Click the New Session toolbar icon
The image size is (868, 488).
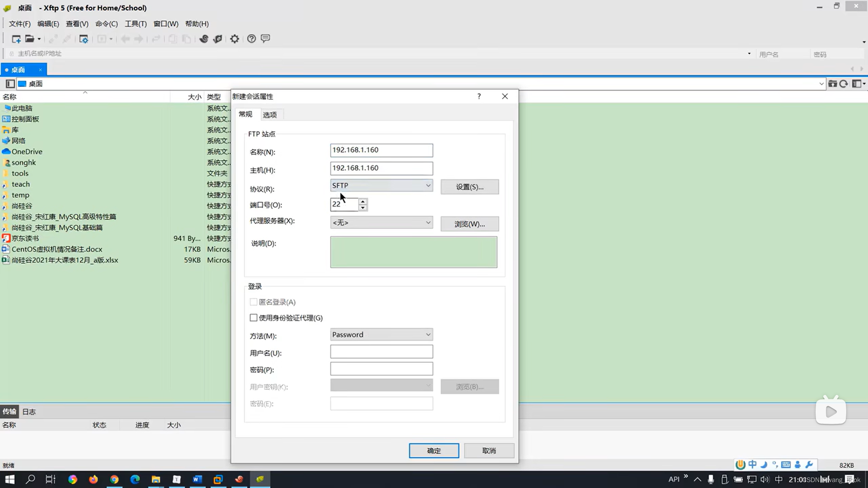16,39
